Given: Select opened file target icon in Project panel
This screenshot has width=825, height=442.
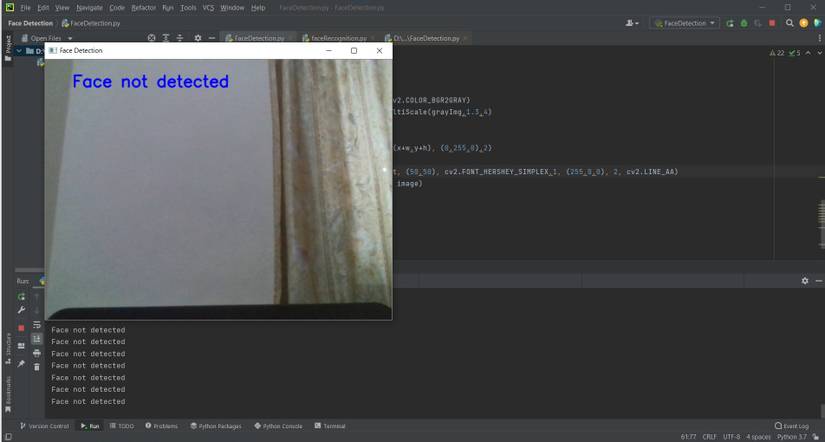Looking at the screenshot, I should click(152, 38).
